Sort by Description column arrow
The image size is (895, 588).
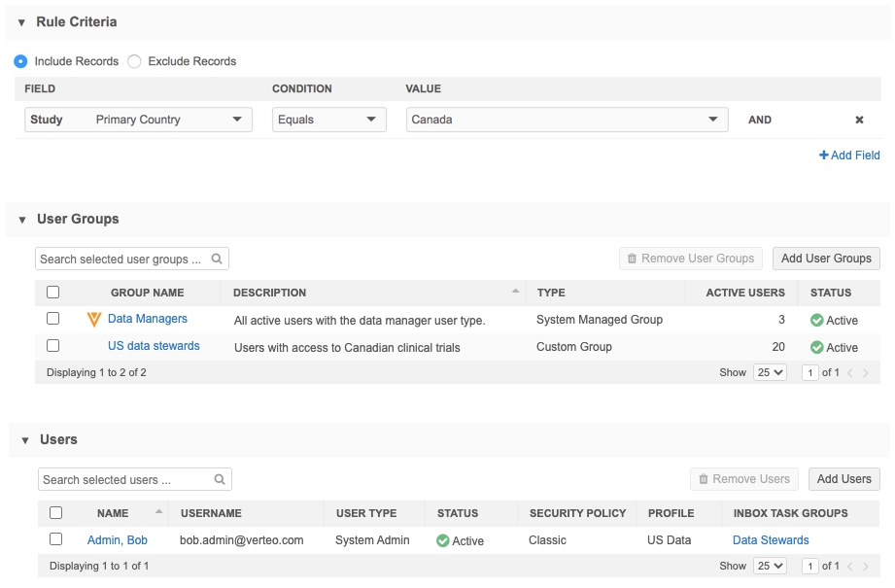tap(515, 292)
